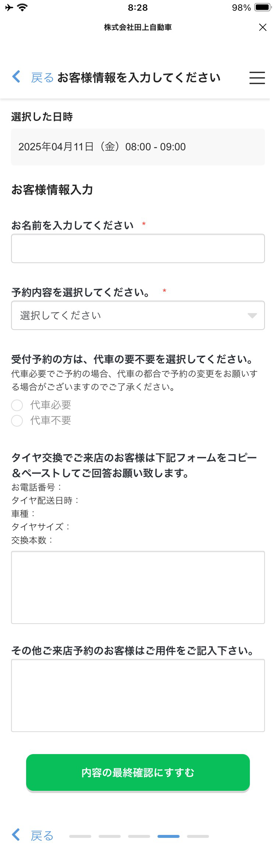Tap the top back chevron arrow
Image resolution: width=276 pixels, height=868 pixels.
coord(16,77)
